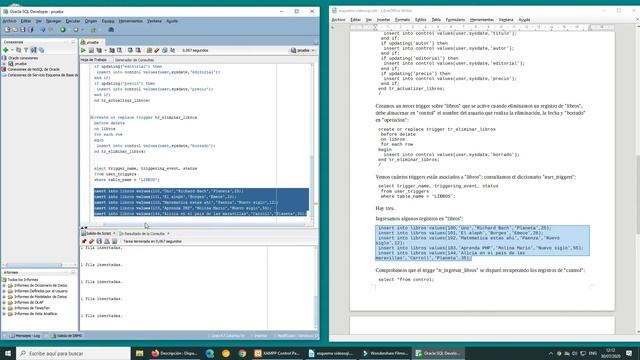Switch to Resultado de la Consulta tab
This screenshot has width=640, height=360.
tap(144, 233)
